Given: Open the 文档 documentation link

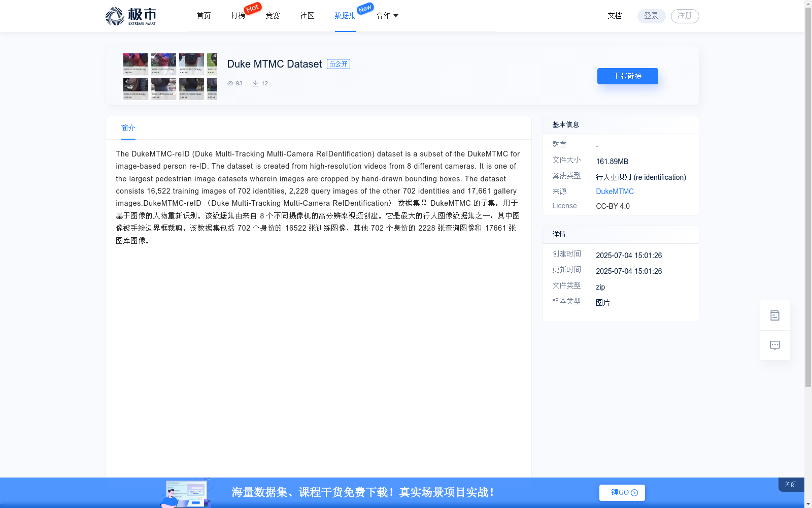Looking at the screenshot, I should point(615,16).
